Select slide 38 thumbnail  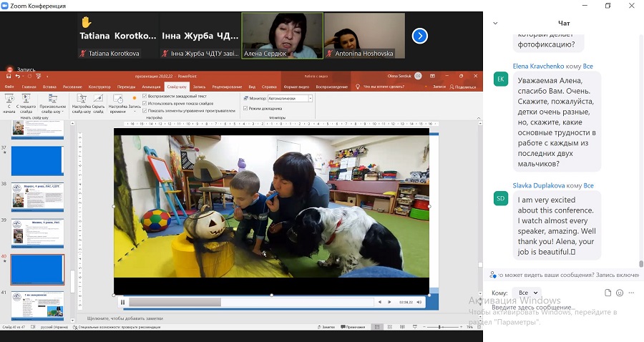37,197
